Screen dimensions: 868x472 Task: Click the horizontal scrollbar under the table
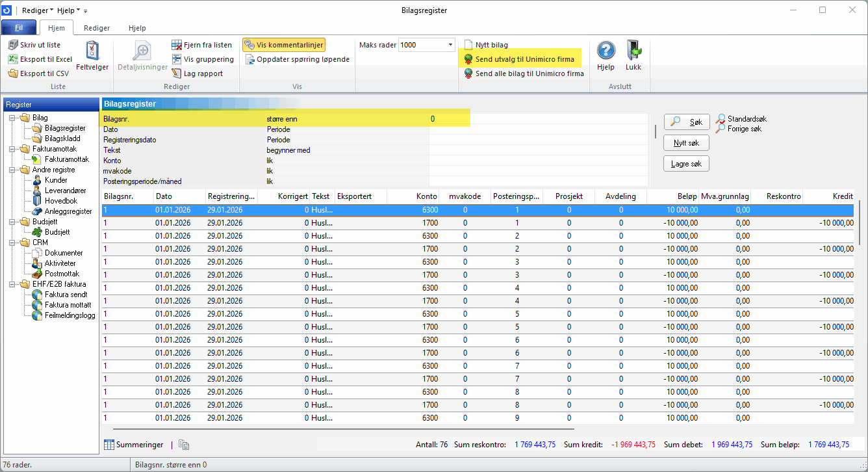pos(343,429)
